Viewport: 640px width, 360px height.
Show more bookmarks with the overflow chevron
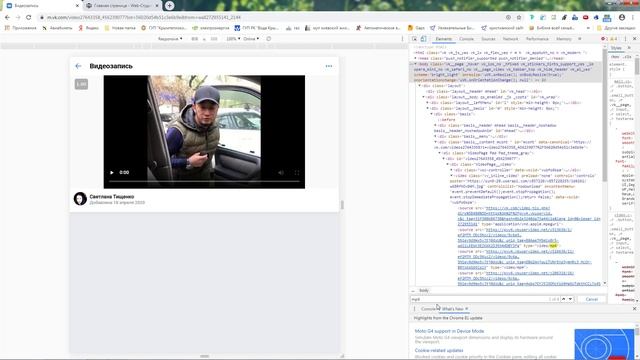point(588,28)
